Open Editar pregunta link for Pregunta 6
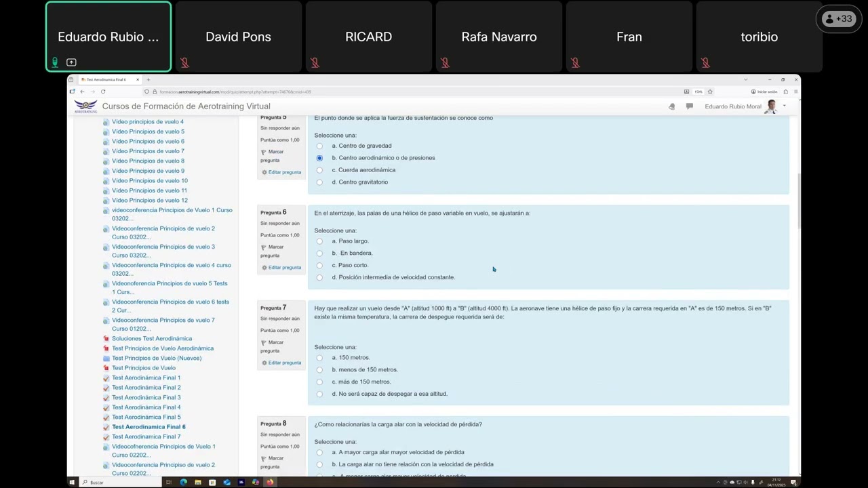The image size is (868, 488). (284, 267)
